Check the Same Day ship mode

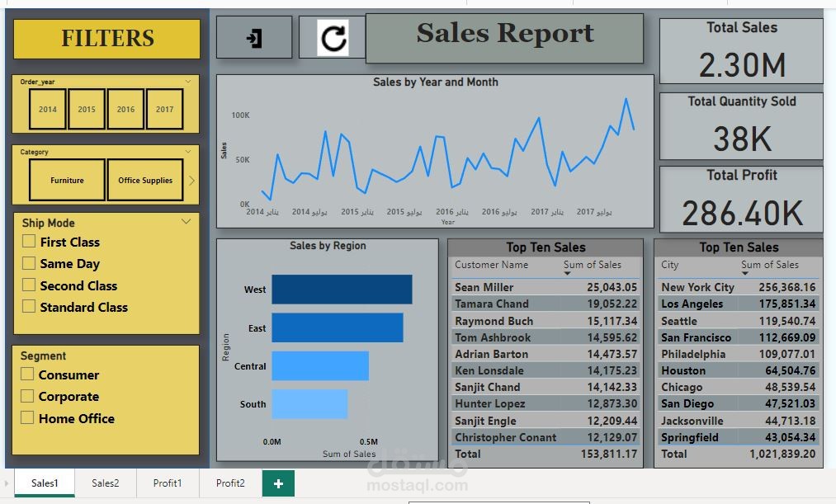(x=29, y=263)
